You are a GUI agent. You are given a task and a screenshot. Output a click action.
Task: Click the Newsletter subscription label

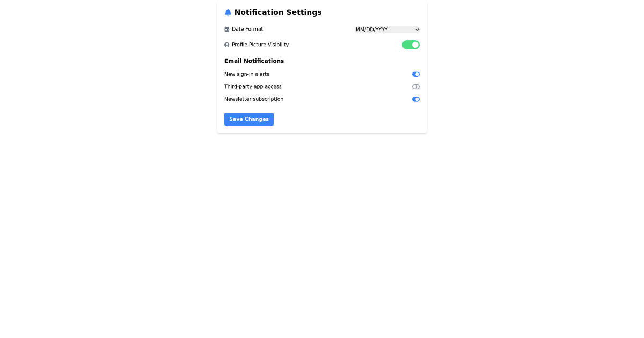pos(254,99)
